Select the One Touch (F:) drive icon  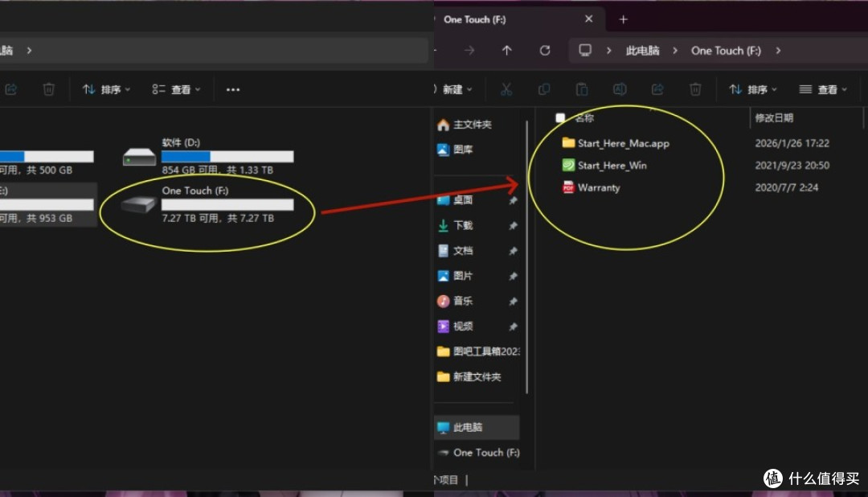[138, 204]
